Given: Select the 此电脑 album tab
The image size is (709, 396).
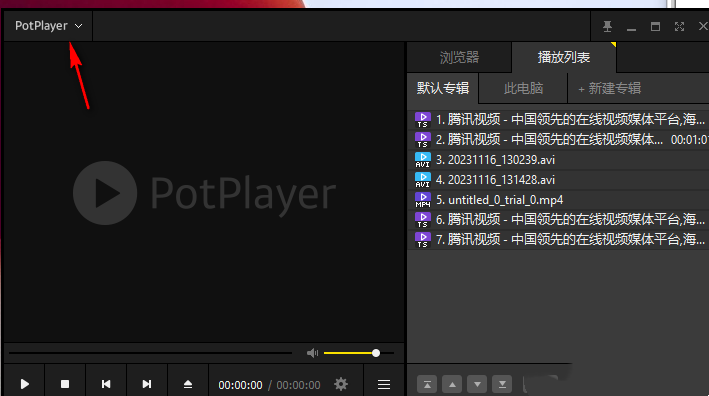Looking at the screenshot, I should [x=523, y=88].
